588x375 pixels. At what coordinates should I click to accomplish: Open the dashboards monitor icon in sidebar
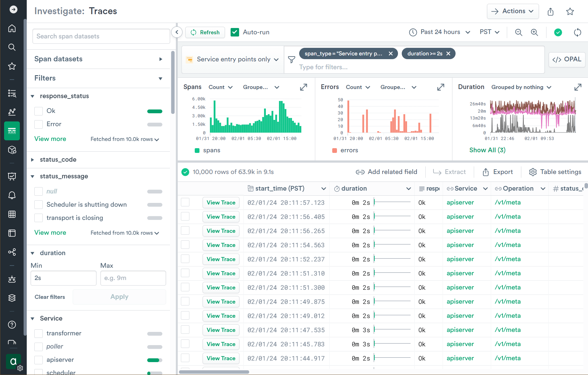pyautogui.click(x=12, y=176)
